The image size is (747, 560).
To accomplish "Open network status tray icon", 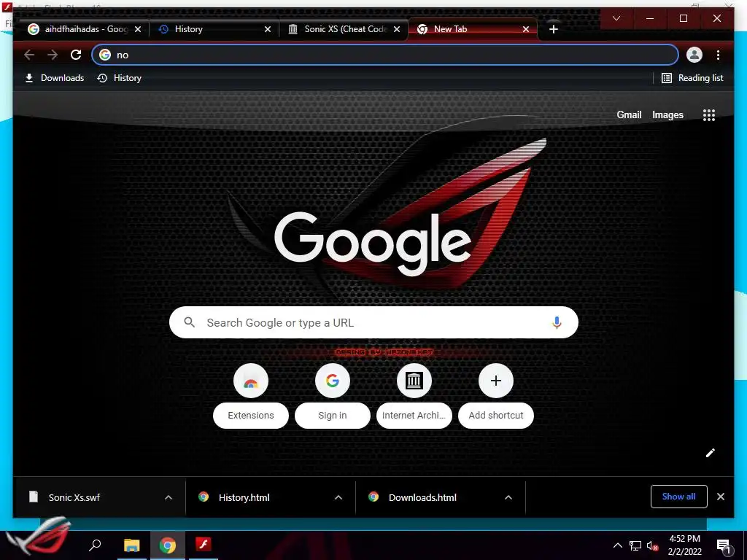I will [x=635, y=545].
